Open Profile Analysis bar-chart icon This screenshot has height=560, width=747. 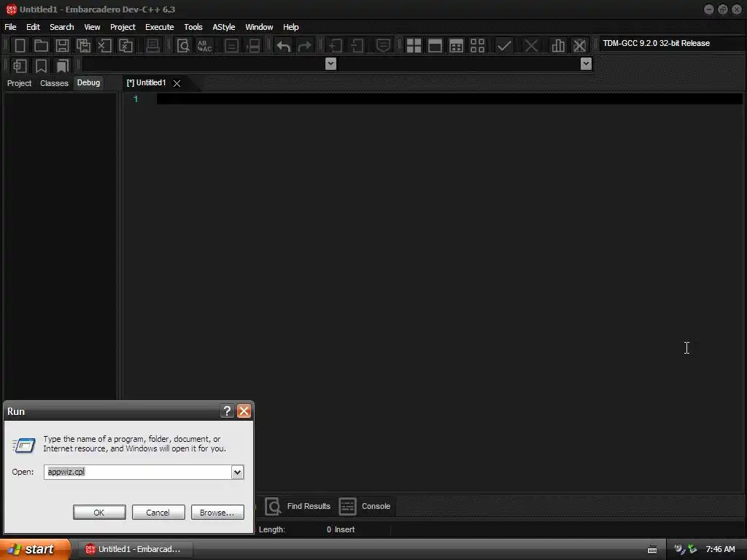[x=558, y=46]
